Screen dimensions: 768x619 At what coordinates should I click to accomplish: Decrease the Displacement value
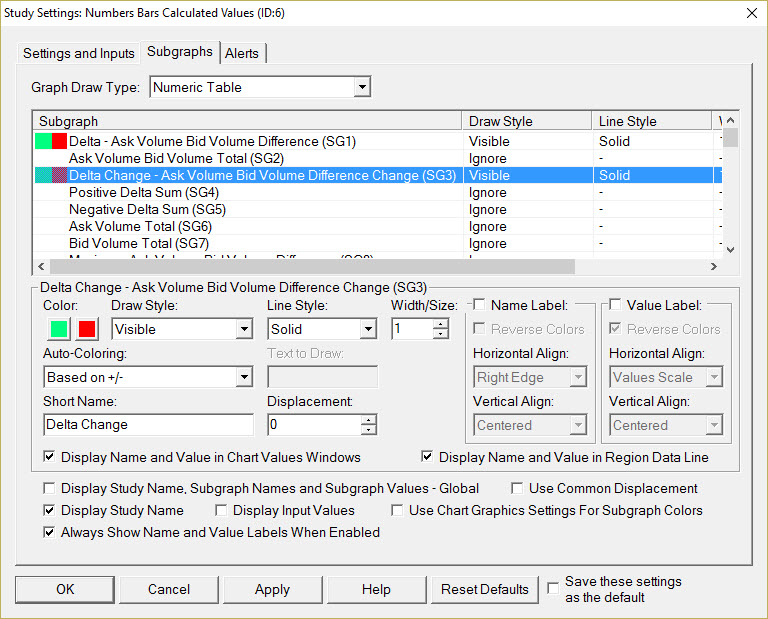368,430
